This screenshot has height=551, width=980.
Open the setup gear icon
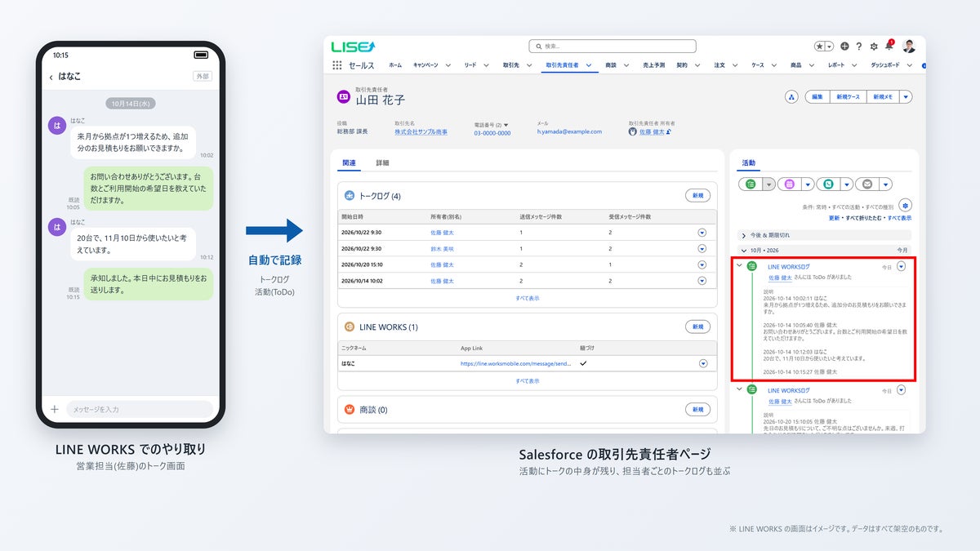(874, 47)
